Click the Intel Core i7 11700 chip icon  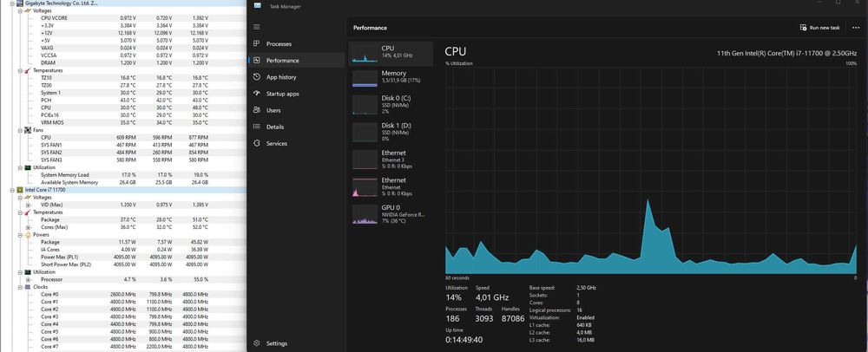tap(20, 190)
